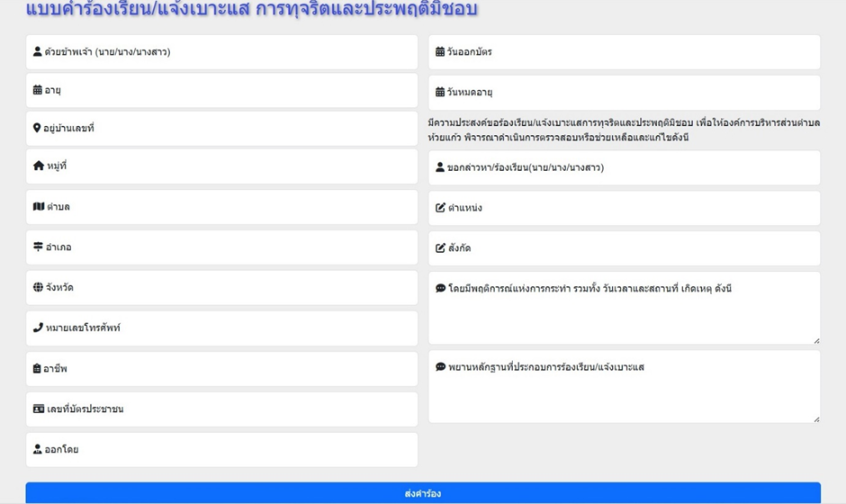This screenshot has width=846, height=504.
Task: Click the พยานหลักฐาน evidence text area
Action: [x=624, y=394]
